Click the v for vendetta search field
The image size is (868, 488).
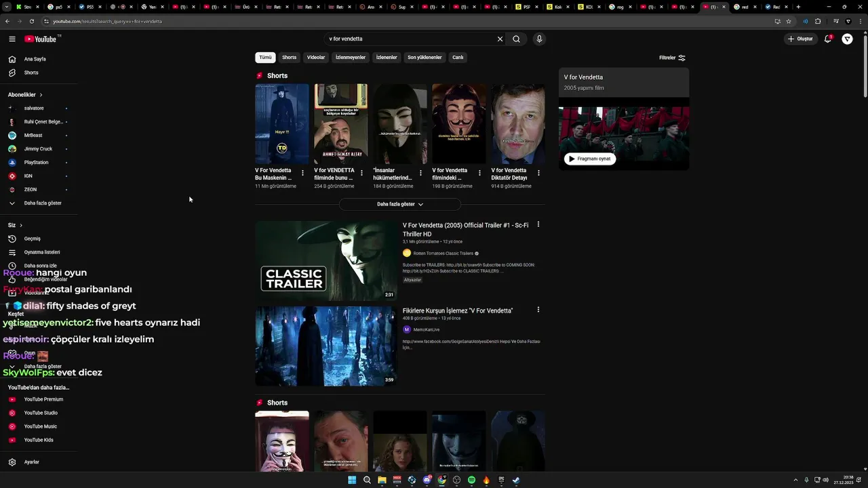410,39
